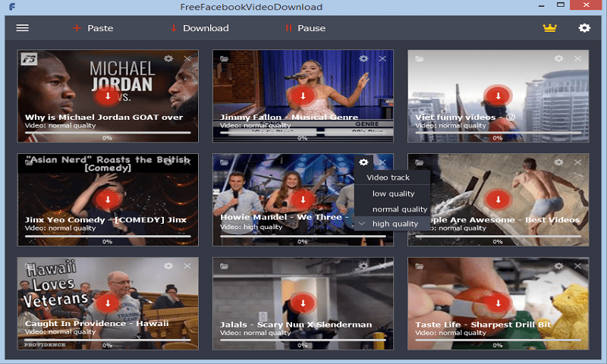Viewport: 607px width, 364px height.
Task: Click progress bar of Jinx Yeo Comedy video
Action: [x=108, y=236]
